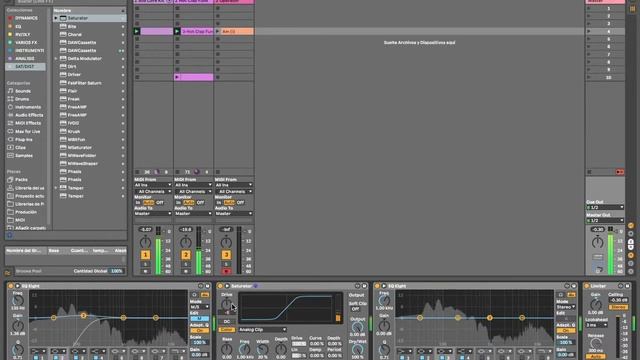Toggle the Saturator Color button
This screenshot has width=640, height=360.
[x=227, y=330]
